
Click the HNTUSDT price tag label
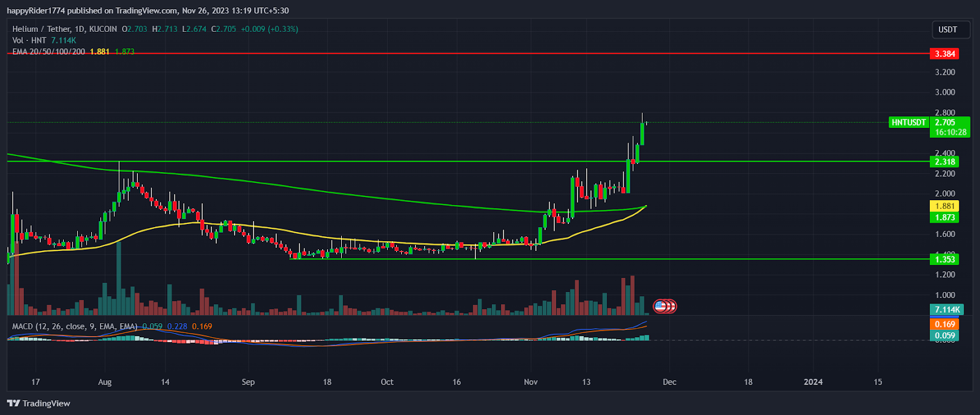pyautogui.click(x=908, y=122)
